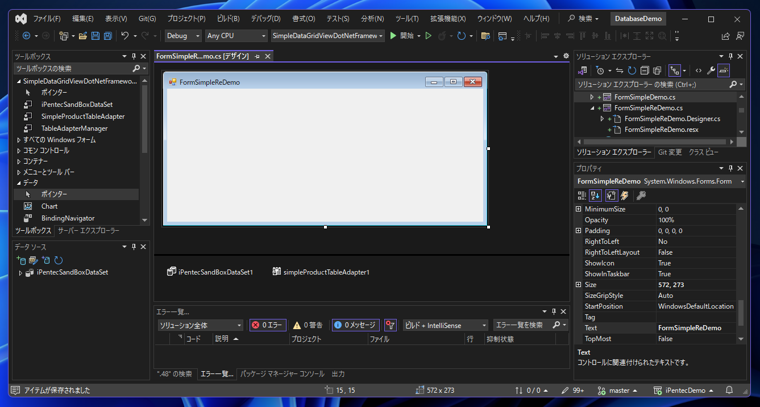Open the Debug configuration dropdown

pos(183,36)
